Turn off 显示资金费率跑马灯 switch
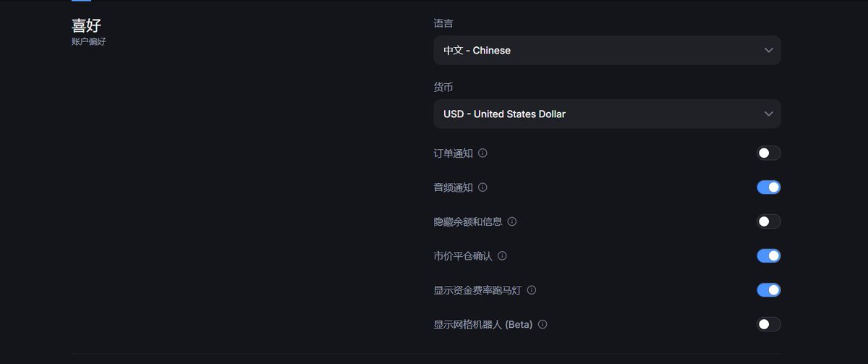This screenshot has height=364, width=868. pos(768,290)
